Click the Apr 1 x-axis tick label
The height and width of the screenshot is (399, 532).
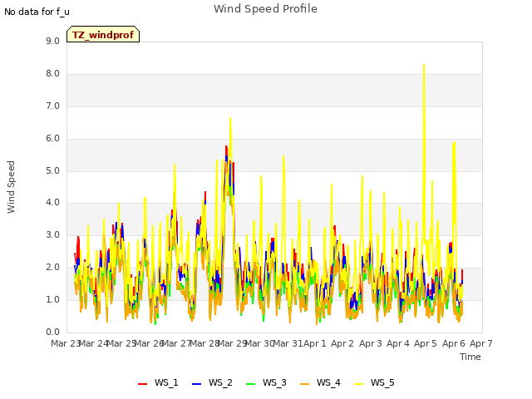tap(314, 343)
